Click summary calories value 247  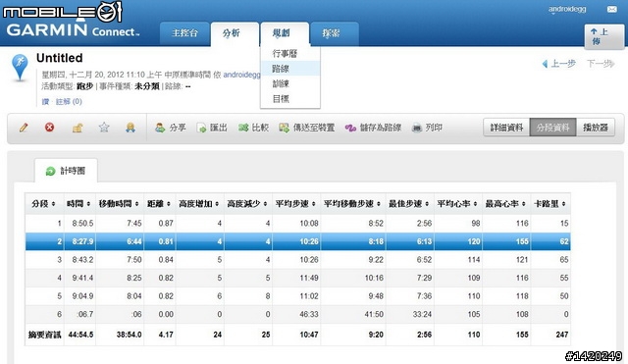(x=562, y=335)
